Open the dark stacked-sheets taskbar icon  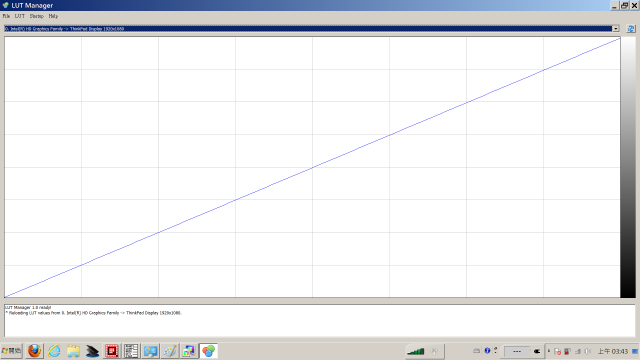[x=93, y=351]
